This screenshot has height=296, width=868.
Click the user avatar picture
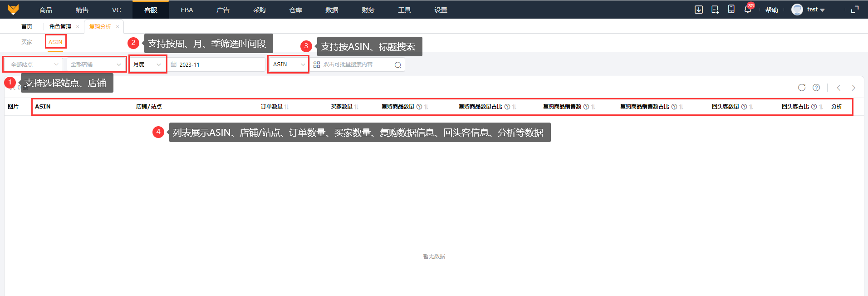(797, 10)
